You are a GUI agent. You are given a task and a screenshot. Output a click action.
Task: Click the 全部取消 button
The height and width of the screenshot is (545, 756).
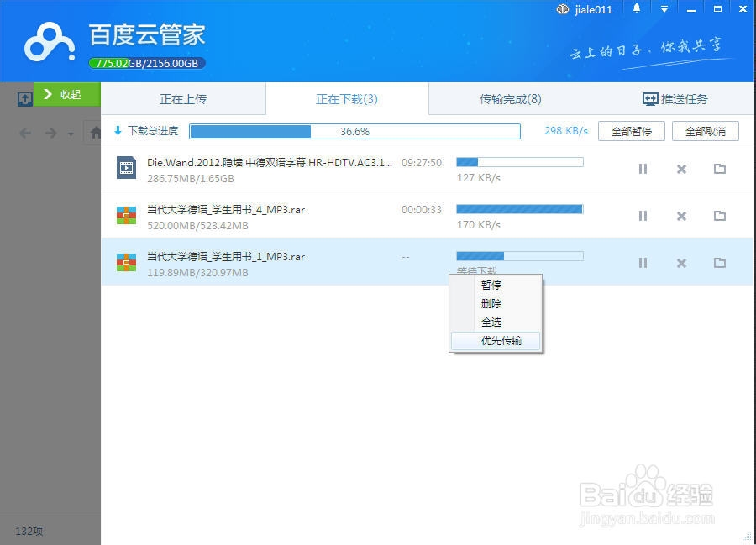706,131
